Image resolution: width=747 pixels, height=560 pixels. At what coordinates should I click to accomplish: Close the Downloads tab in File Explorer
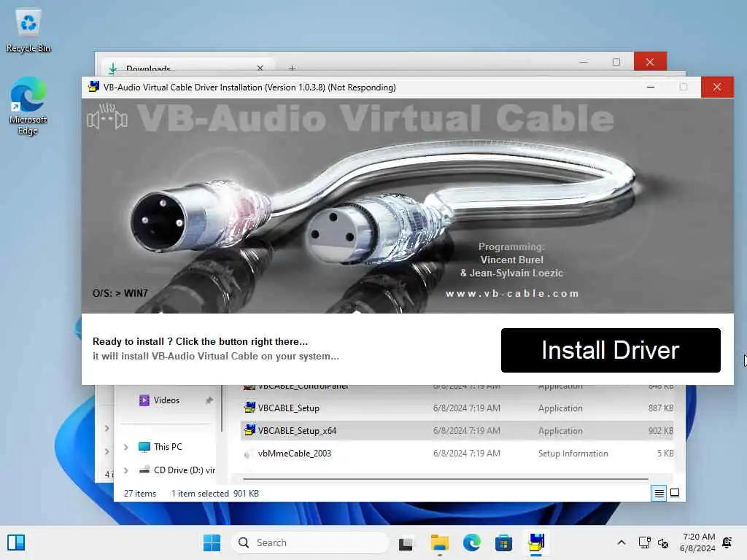click(260, 68)
